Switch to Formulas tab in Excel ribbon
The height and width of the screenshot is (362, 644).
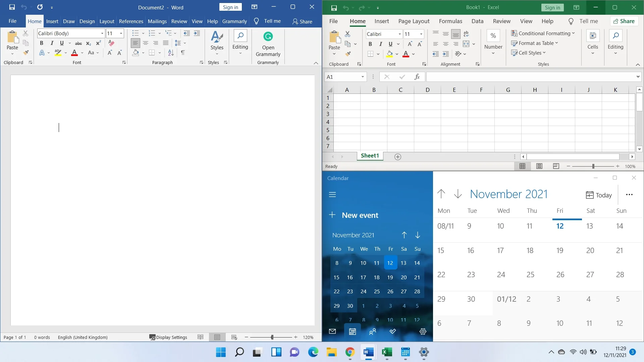point(450,21)
